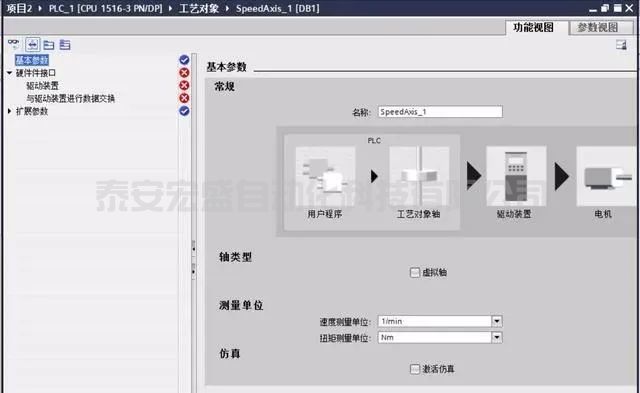This screenshot has height=393, width=640.
Task: Enable the 虚拟轴 checkbox
Action: pos(414,272)
